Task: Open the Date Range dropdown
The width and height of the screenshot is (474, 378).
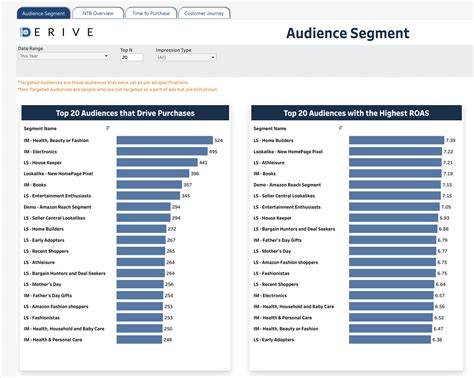Action: [64, 56]
